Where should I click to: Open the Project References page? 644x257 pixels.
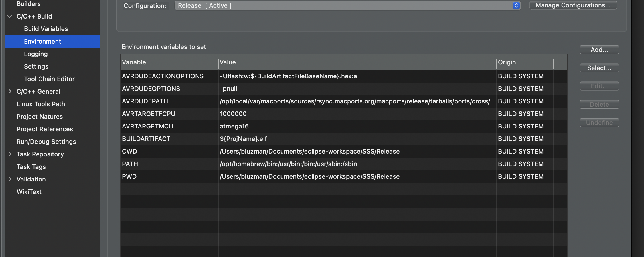tap(44, 129)
